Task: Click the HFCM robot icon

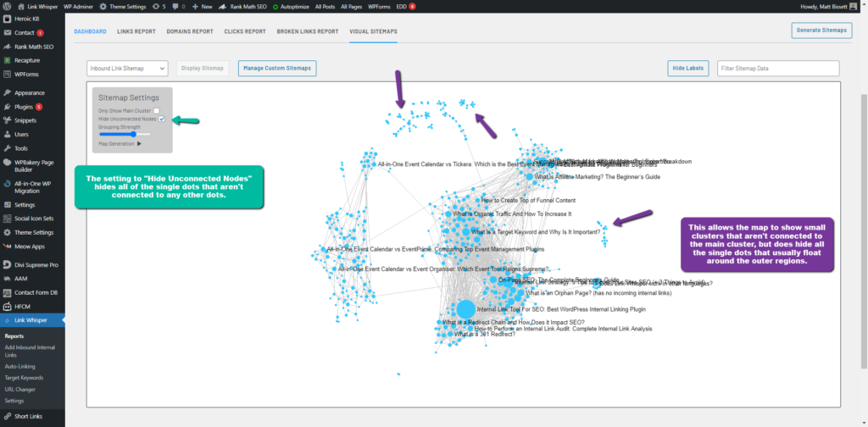Action: 7,307
